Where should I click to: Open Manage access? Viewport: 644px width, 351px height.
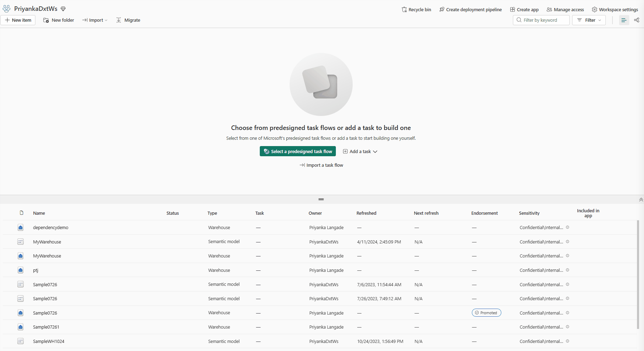565,9
